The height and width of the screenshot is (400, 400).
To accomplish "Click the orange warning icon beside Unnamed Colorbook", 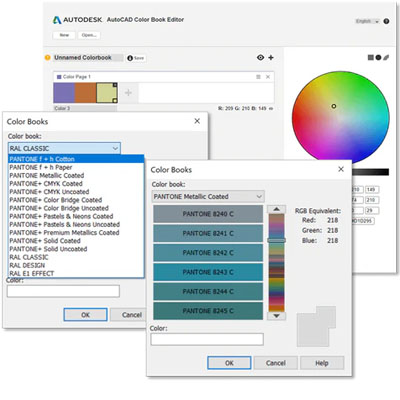I will (x=48, y=58).
